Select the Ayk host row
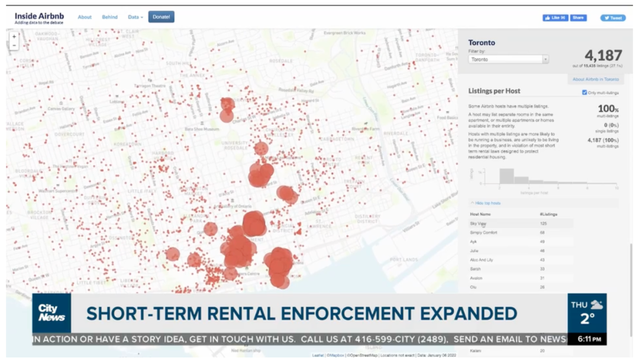This screenshot has width=639, height=364. (x=521, y=242)
